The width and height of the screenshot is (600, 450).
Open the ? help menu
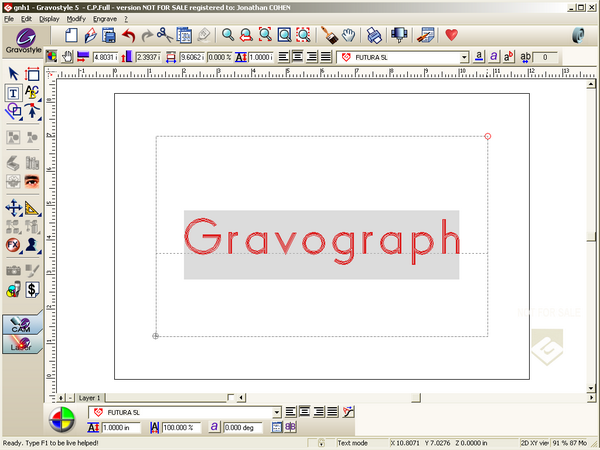pyautogui.click(x=126, y=19)
